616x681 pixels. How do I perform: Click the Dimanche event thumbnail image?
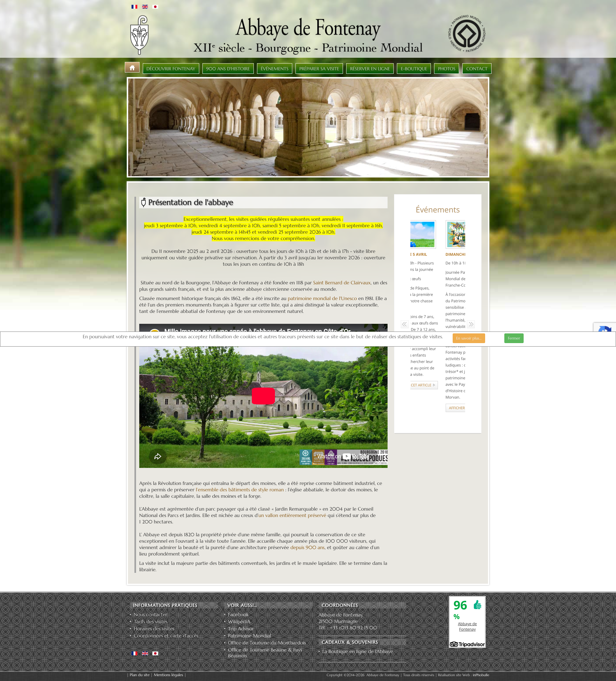point(455,234)
